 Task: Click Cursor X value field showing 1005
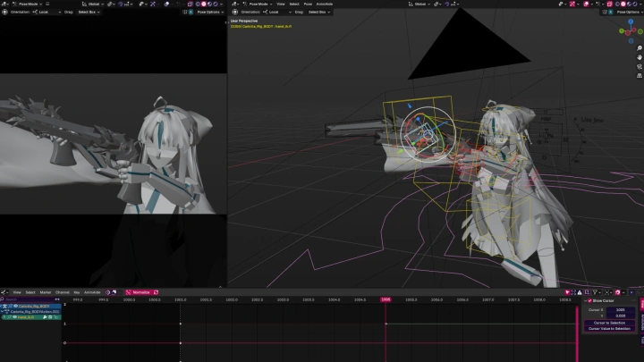[x=621, y=310]
